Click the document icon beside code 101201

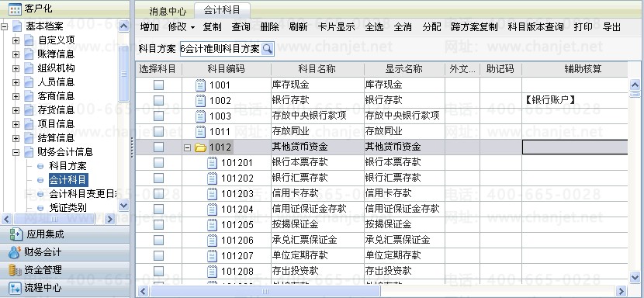pos(212,163)
